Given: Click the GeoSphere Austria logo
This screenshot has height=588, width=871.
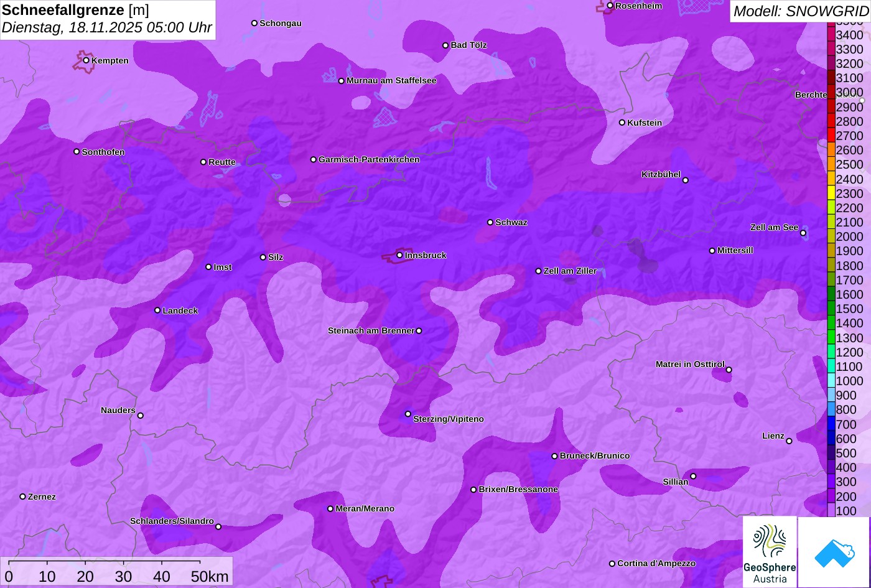Looking at the screenshot, I should (x=770, y=552).
